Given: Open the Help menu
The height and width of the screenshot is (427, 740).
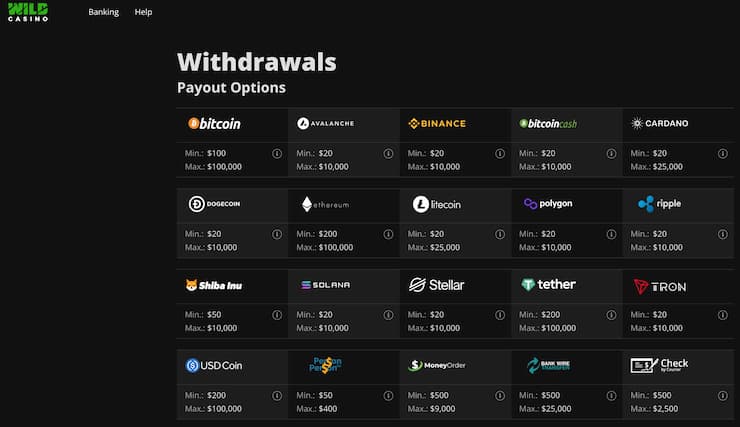Looking at the screenshot, I should (143, 12).
